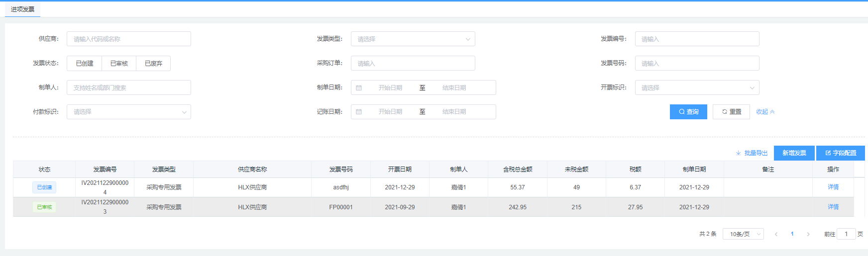Viewport: 868px width, 256px height.
Task: Click 批量导出 batch export
Action: [752, 153]
